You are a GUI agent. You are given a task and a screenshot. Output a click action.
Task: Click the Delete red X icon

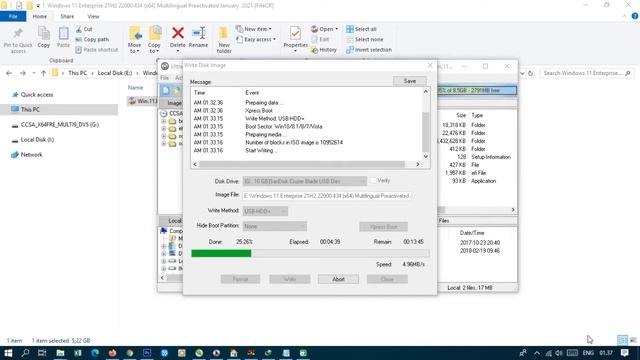coord(178,33)
